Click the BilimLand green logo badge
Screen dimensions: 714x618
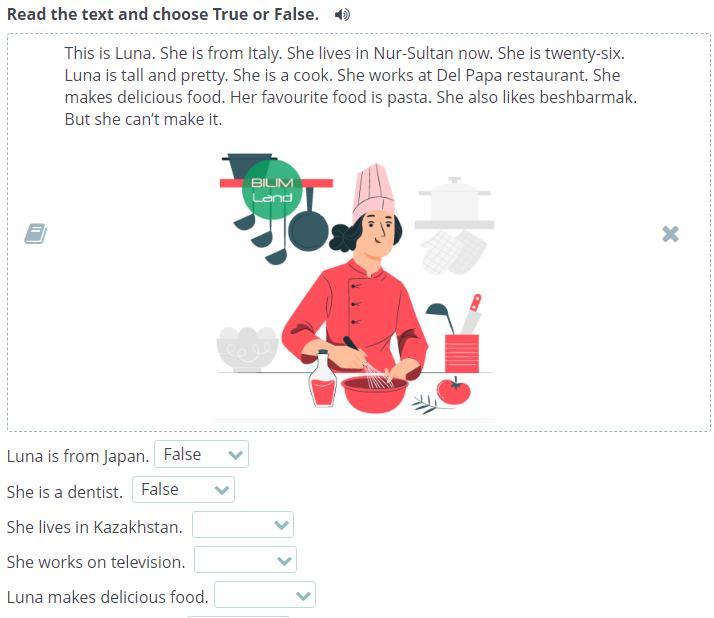click(272, 190)
